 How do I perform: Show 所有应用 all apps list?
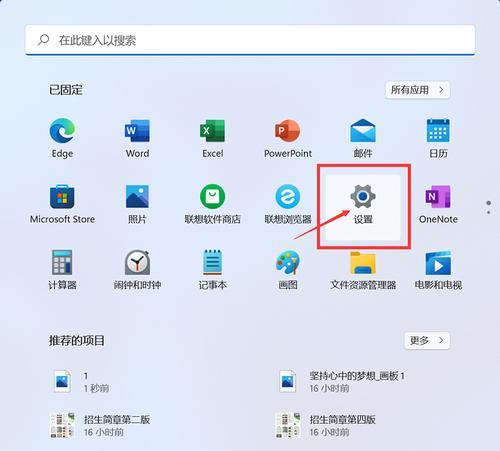click(418, 90)
